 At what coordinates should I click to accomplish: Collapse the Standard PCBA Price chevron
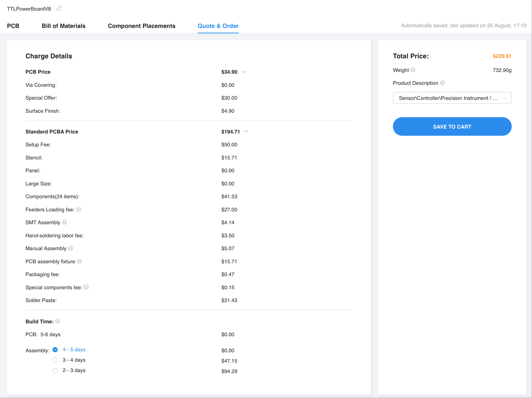pos(246,132)
